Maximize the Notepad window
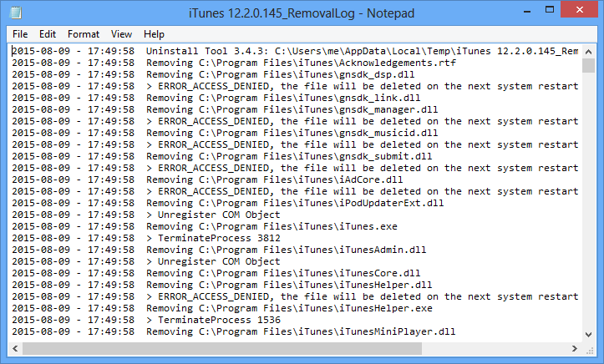Image resolution: width=604 pixels, height=364 pixels. click(550, 10)
